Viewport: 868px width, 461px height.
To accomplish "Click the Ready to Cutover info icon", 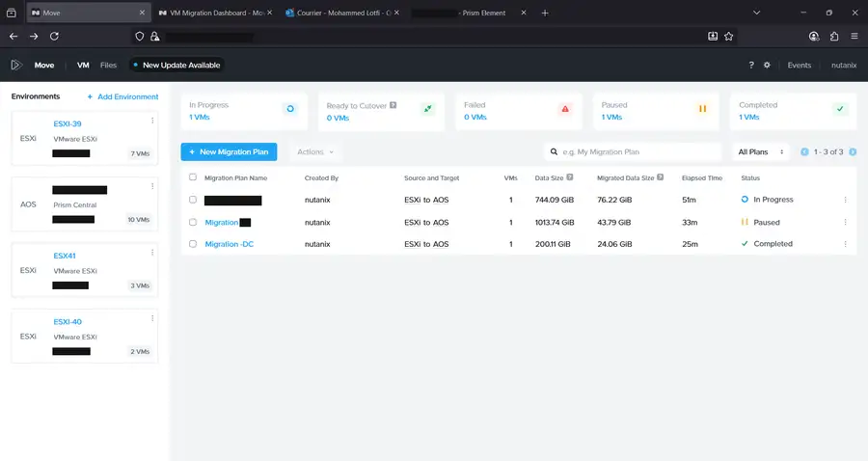I will click(x=393, y=105).
